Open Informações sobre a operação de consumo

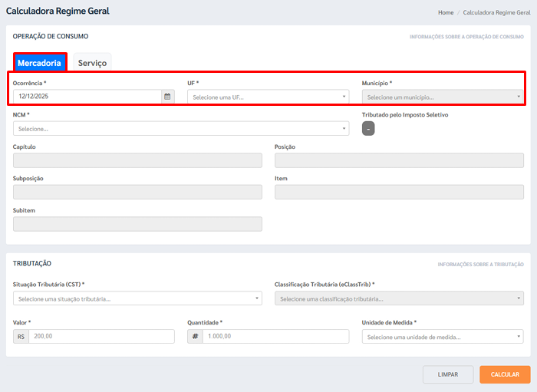tap(466, 37)
